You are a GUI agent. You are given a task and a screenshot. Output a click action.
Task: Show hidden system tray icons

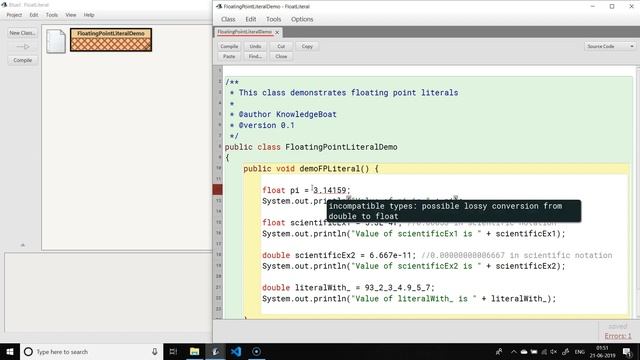513,352
